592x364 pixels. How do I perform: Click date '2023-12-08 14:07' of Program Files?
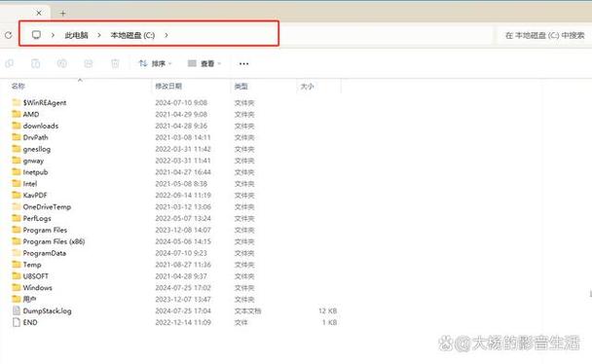[183, 230]
